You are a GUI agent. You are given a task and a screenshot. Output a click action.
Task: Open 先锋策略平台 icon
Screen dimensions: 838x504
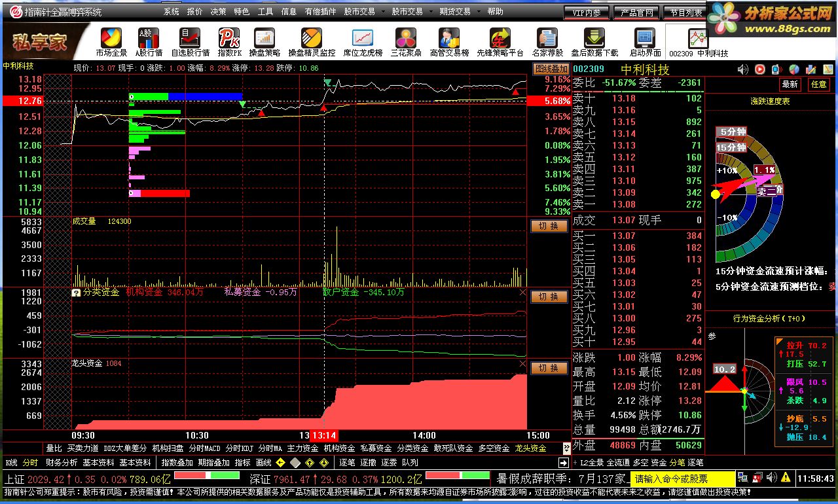(x=500, y=42)
